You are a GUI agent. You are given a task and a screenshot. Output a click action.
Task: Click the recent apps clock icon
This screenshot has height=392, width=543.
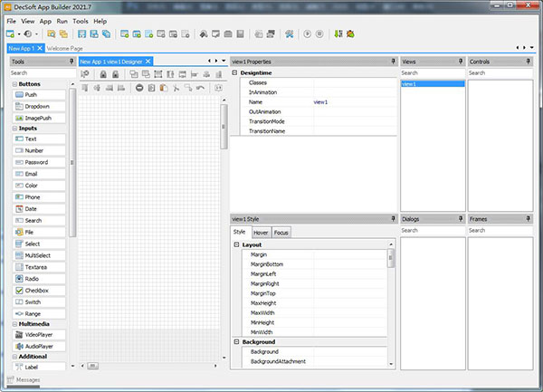click(x=28, y=33)
